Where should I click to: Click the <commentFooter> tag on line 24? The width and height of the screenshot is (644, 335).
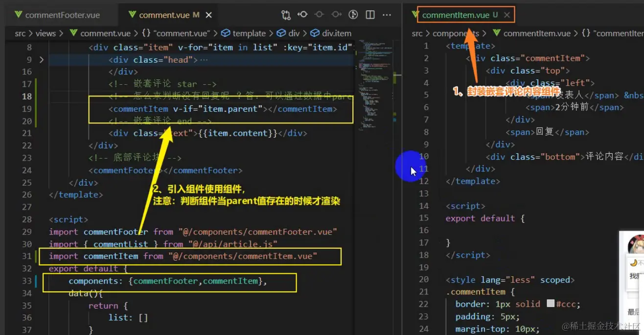click(x=165, y=170)
